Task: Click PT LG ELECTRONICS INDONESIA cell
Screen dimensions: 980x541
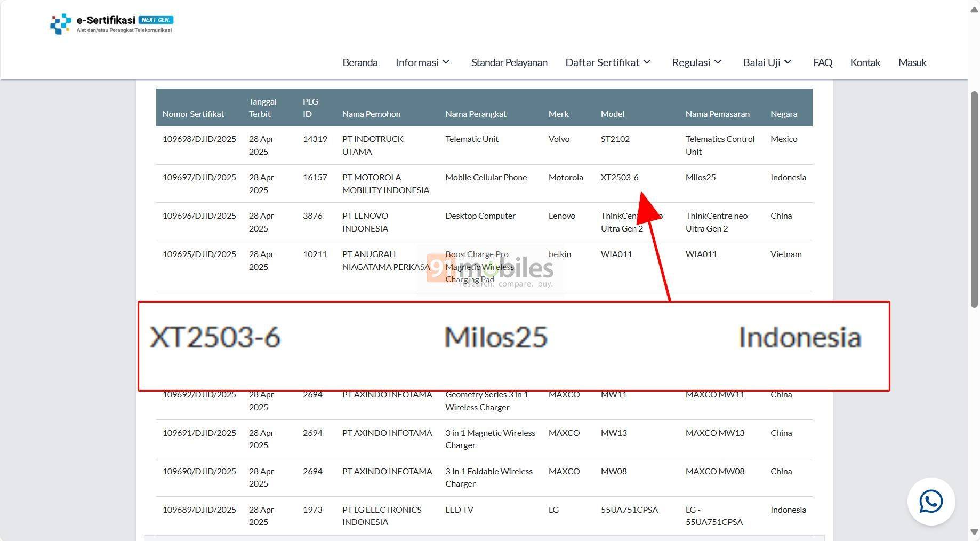Action: pyautogui.click(x=382, y=516)
